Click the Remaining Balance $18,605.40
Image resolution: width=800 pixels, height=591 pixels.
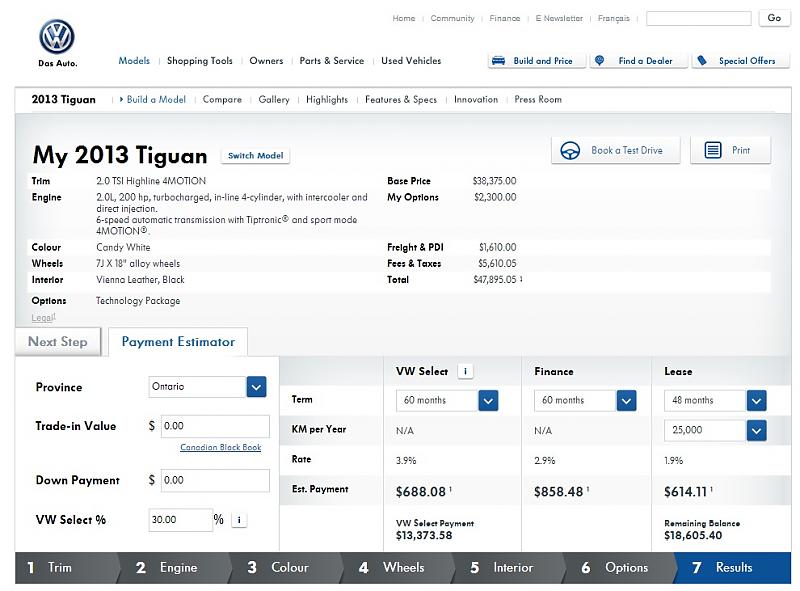click(693, 535)
